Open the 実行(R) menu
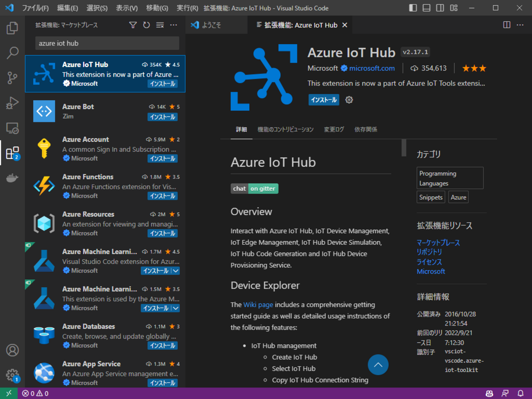Viewport: 532px width, 399px height. point(187,8)
